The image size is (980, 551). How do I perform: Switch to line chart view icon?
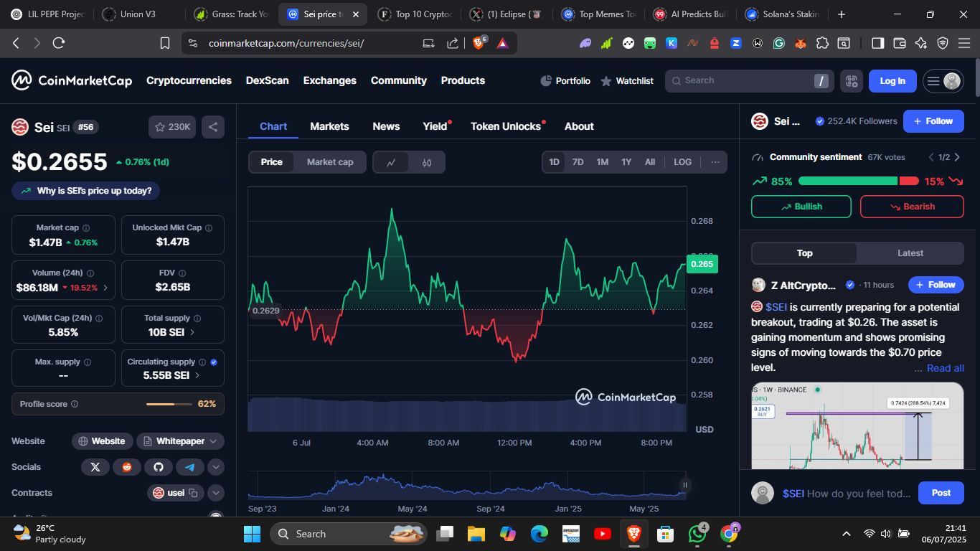coord(391,162)
